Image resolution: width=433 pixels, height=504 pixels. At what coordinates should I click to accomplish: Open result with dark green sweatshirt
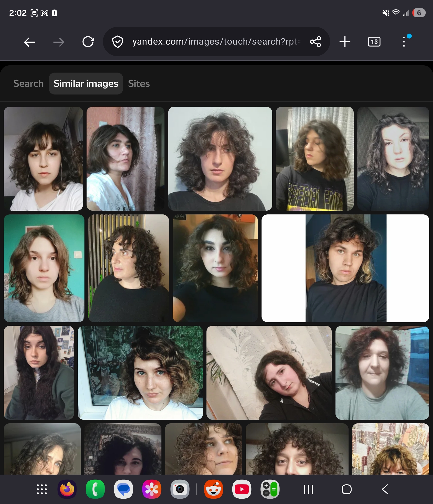[39, 373]
